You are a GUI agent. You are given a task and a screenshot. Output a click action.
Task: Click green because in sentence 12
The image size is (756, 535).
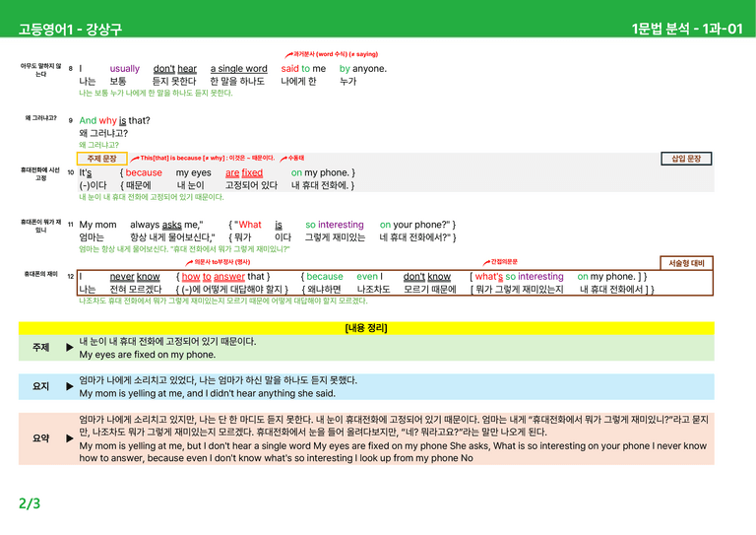[x=325, y=277]
